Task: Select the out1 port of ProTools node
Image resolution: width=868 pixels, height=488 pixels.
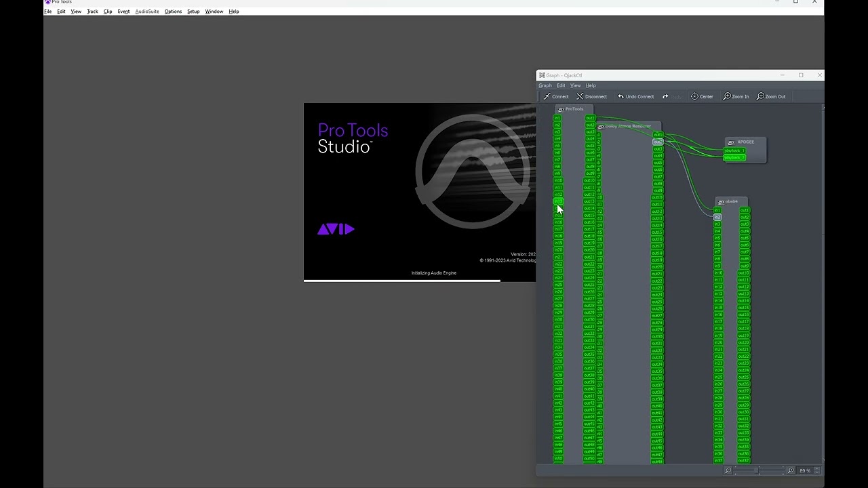Action: 590,118
